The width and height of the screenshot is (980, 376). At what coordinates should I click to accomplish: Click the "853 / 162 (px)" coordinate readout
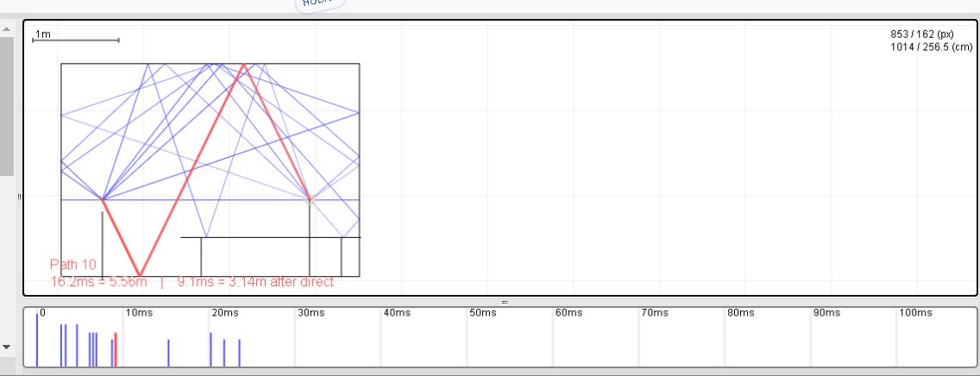[x=922, y=34]
